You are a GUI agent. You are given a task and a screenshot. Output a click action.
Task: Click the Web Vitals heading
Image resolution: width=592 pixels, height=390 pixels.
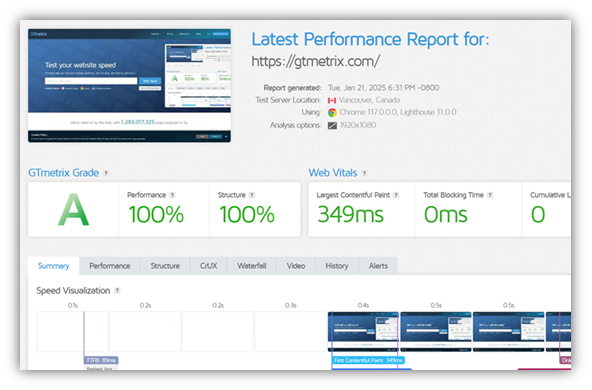tap(333, 173)
